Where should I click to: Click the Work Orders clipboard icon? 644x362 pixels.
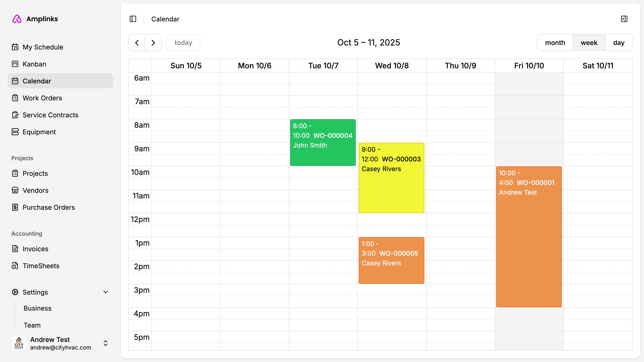pyautogui.click(x=15, y=98)
